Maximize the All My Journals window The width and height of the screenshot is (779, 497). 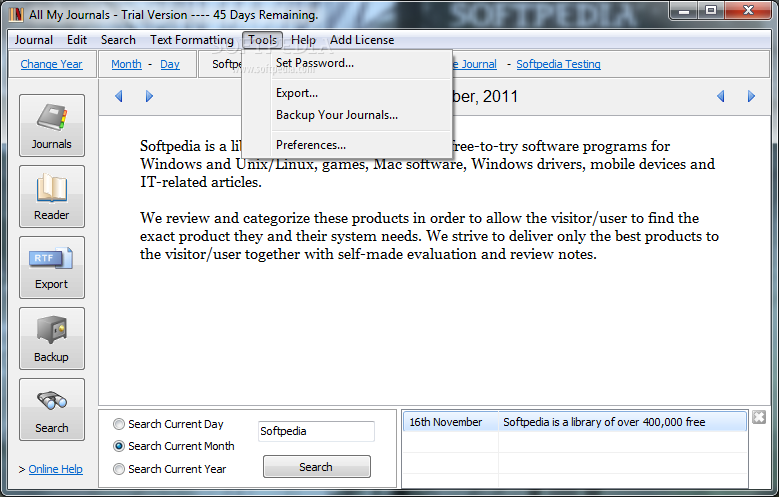pos(711,10)
